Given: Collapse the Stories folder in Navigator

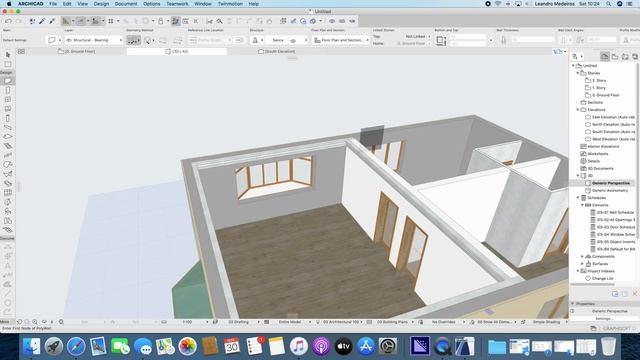Looking at the screenshot, I should 578,73.
